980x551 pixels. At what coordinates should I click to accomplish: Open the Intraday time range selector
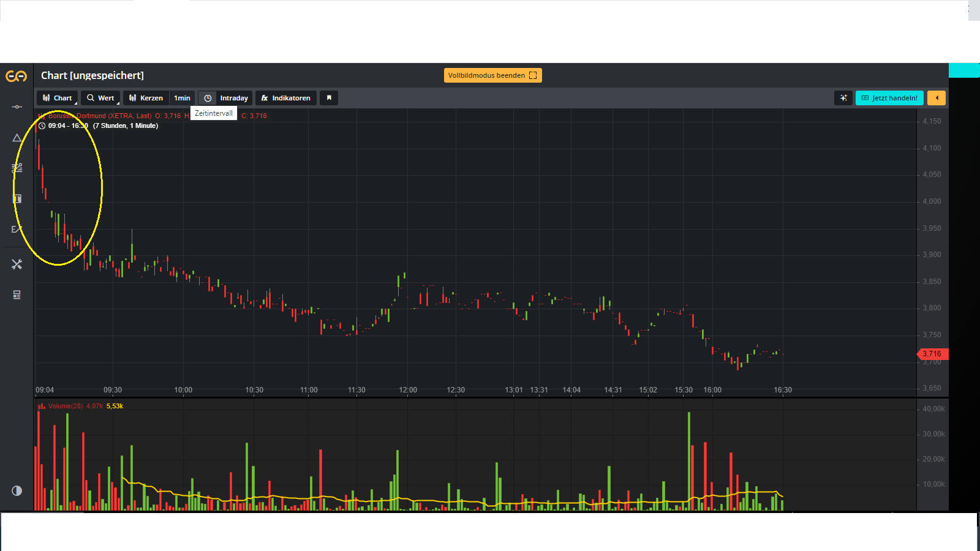coord(234,98)
